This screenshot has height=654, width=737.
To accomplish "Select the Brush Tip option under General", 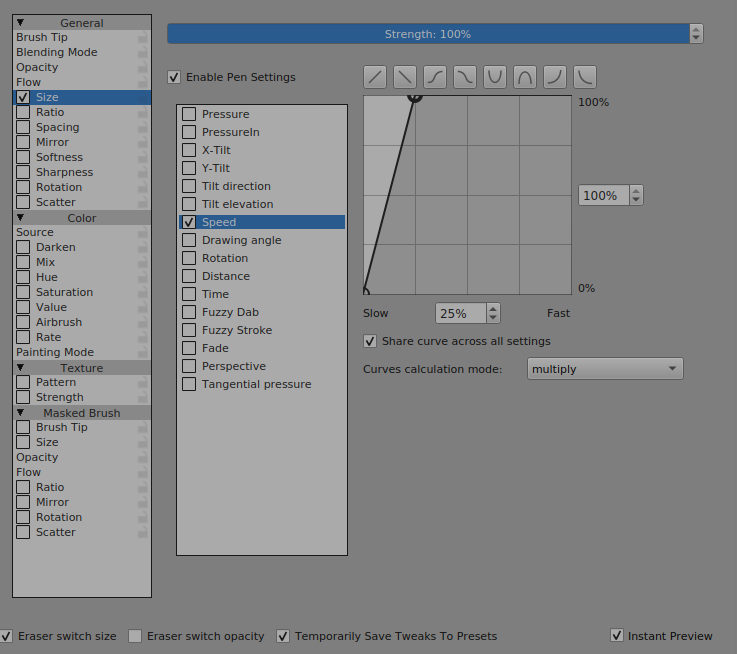I will tap(42, 37).
